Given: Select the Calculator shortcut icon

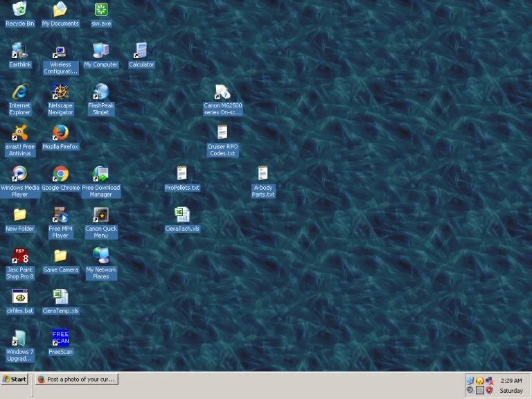Looking at the screenshot, I should tap(141, 51).
